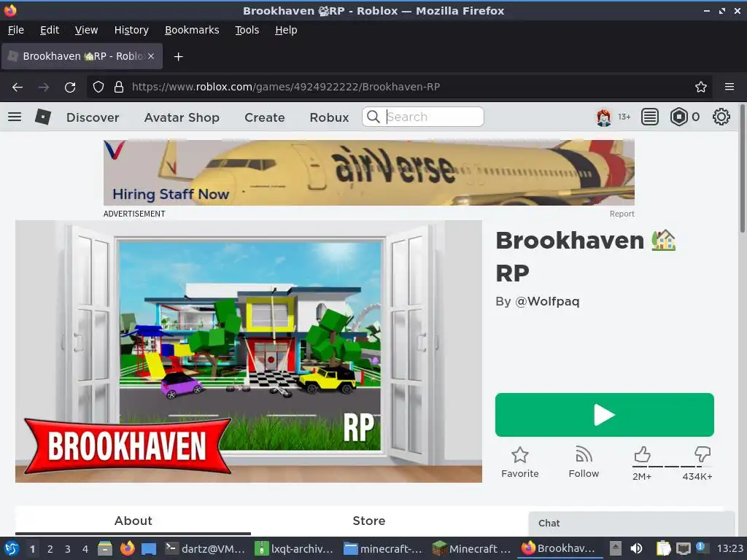747x560 pixels.
Task: Open the File menu
Action: [x=16, y=30]
